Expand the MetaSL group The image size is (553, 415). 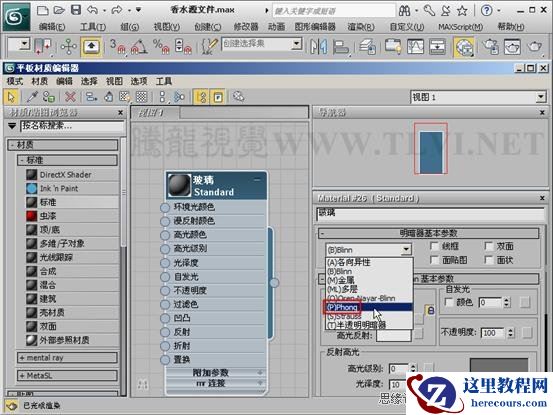(67, 376)
